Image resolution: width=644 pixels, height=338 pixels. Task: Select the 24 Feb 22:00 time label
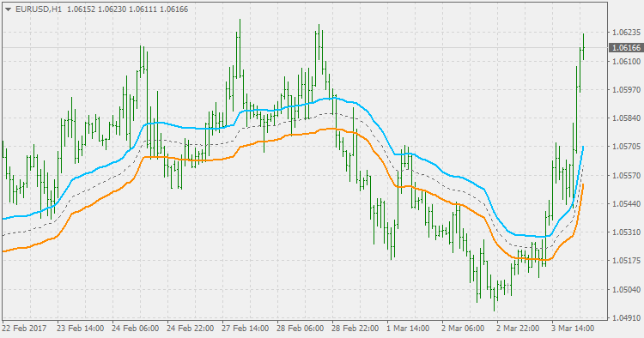tap(190, 329)
